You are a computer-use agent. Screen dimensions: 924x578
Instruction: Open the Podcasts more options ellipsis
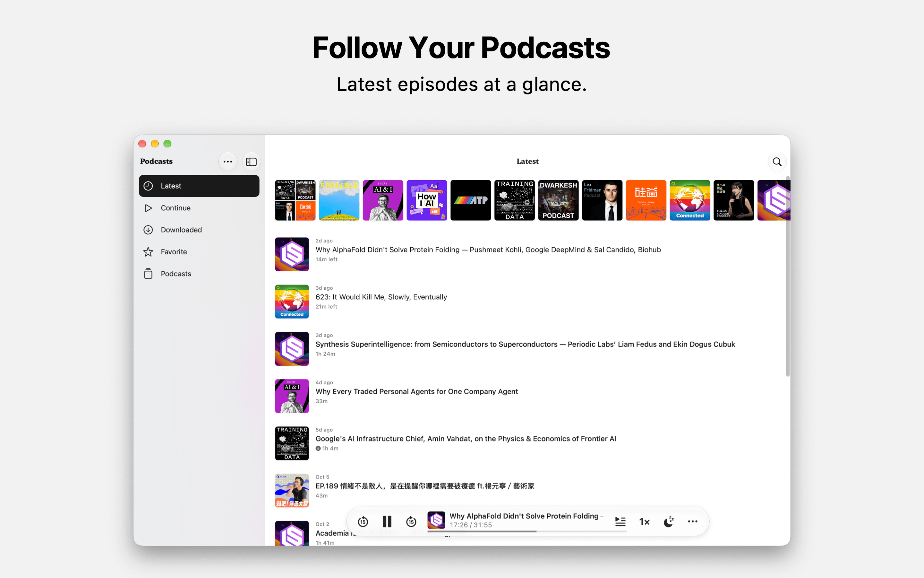pos(228,162)
